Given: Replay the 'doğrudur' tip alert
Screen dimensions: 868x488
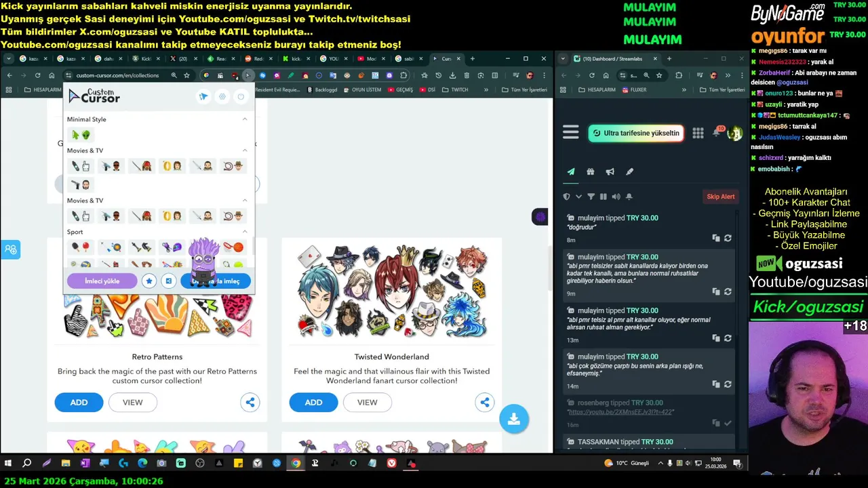Looking at the screenshot, I should pos(728,239).
